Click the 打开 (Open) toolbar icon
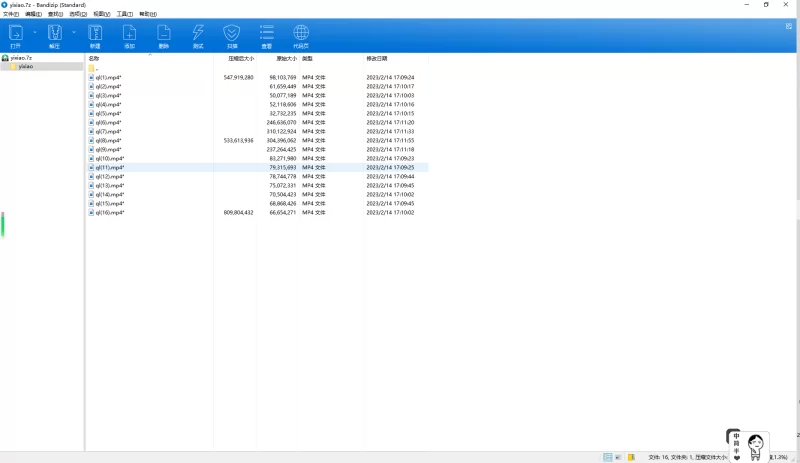 coord(15,35)
